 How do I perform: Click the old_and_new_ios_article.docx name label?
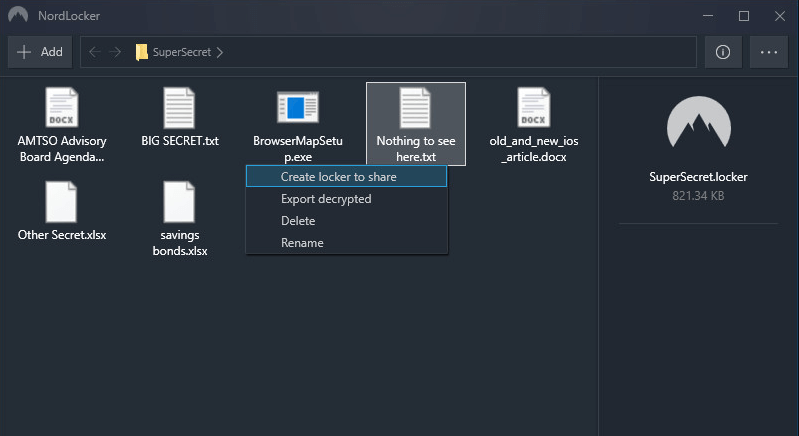point(534,149)
